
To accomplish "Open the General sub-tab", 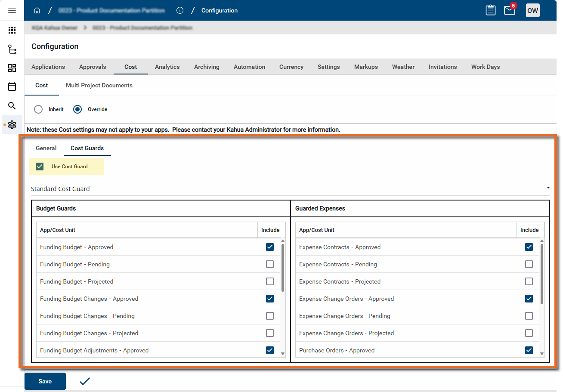I will point(46,148).
